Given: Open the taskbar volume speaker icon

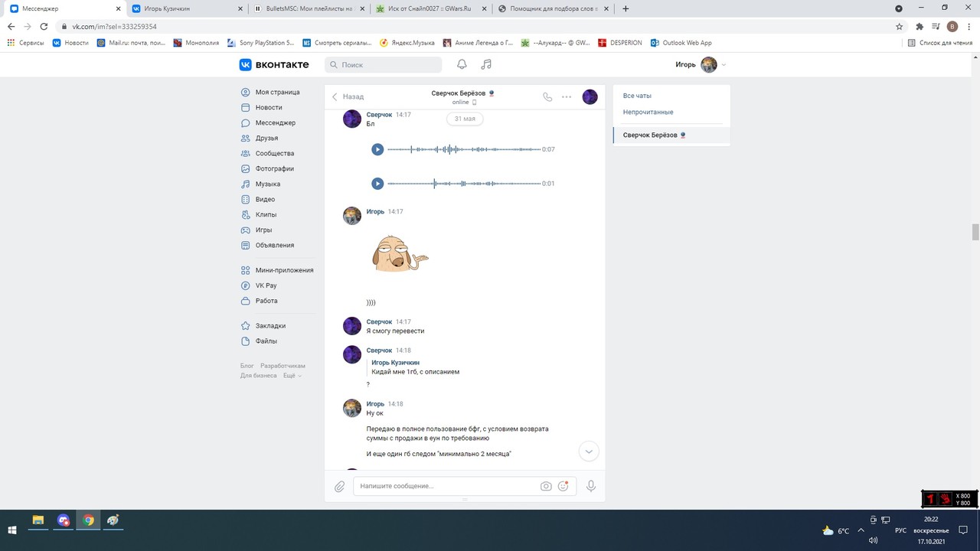Looking at the screenshot, I should pyautogui.click(x=874, y=540).
